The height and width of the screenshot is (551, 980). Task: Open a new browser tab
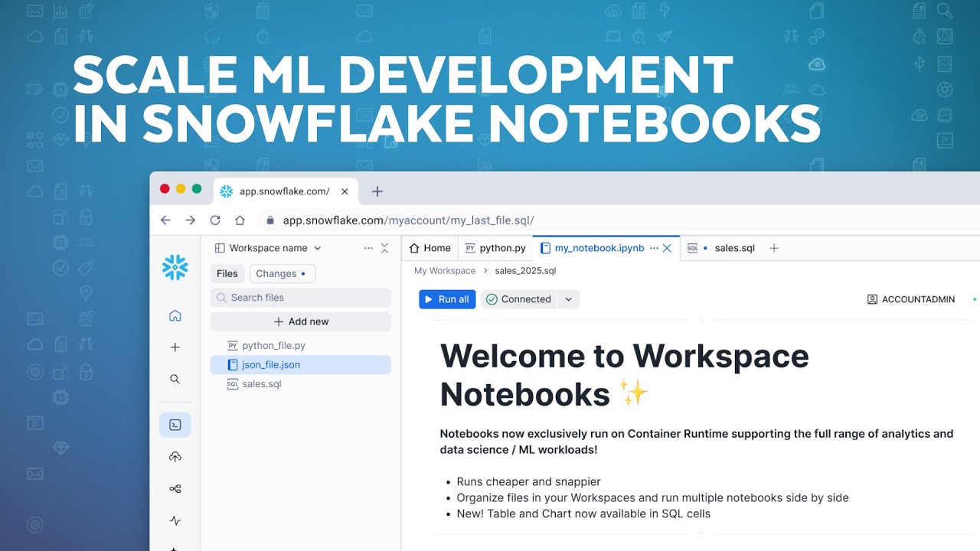tap(377, 191)
